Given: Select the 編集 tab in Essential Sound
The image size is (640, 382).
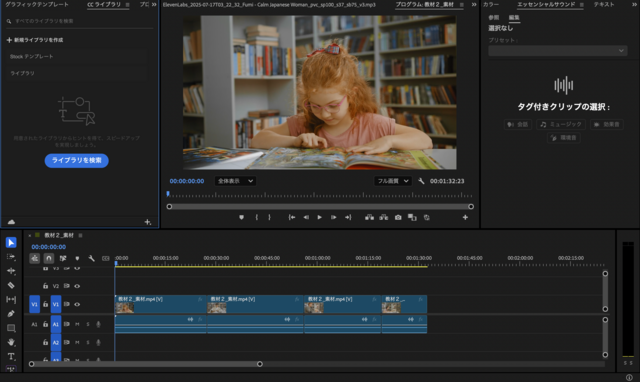Looking at the screenshot, I should tap(514, 18).
